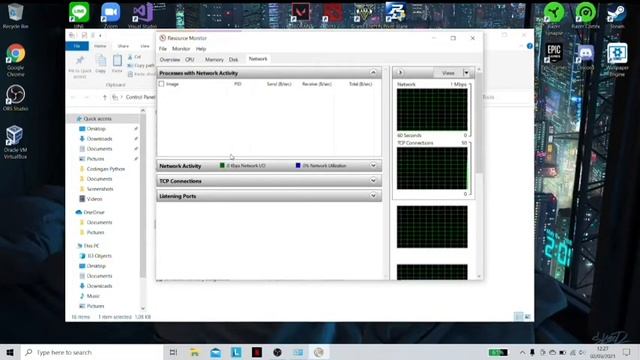Open Oracle VM VirtualBox desktop shortcut
The image size is (640, 360).
coord(15,142)
